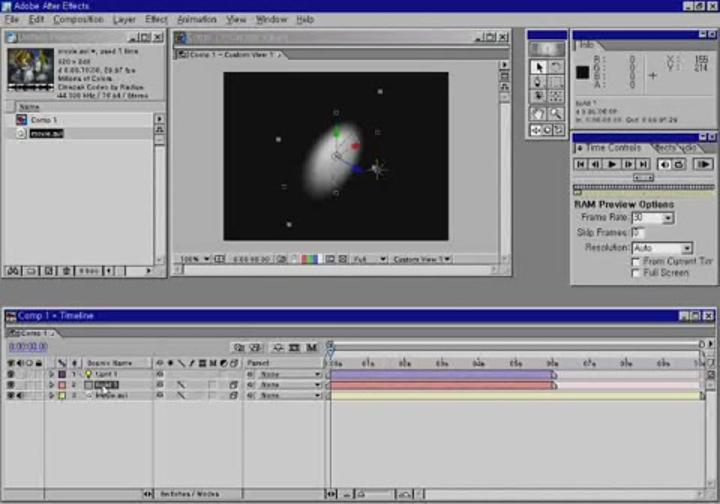Click Switches / Modes button in Timeline
Screen dimensions: 720x504
tap(189, 494)
